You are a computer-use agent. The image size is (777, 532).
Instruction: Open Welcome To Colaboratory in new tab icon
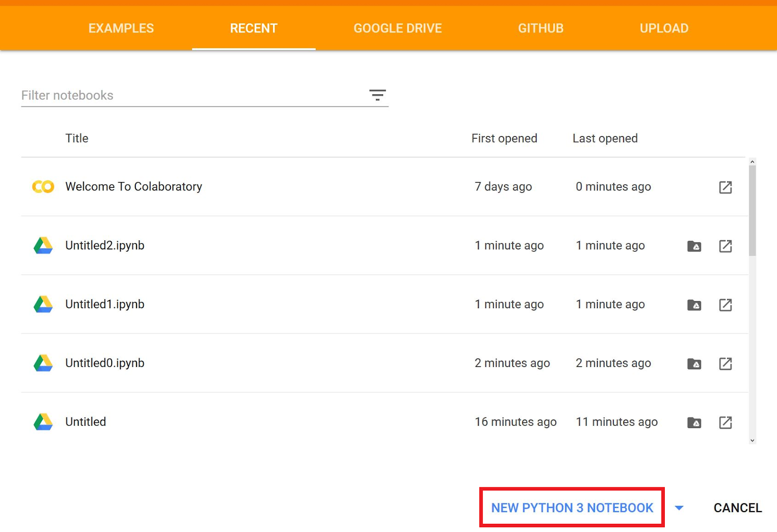[726, 187]
